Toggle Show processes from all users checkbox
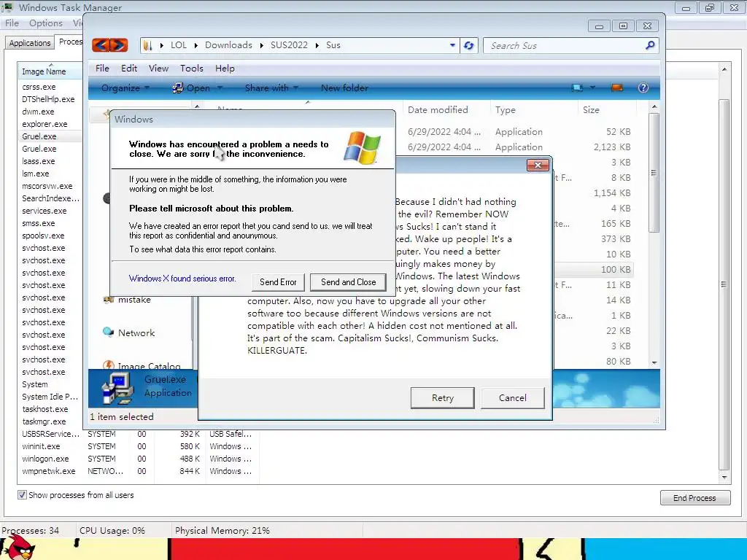 pyautogui.click(x=22, y=495)
